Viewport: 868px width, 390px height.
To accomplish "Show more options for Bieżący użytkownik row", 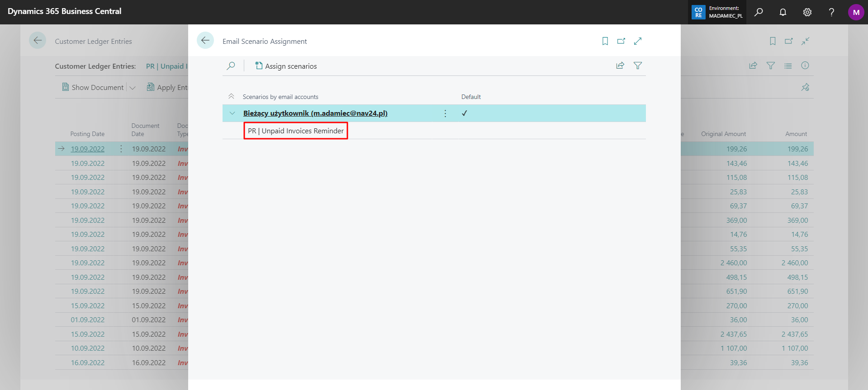I will (445, 113).
